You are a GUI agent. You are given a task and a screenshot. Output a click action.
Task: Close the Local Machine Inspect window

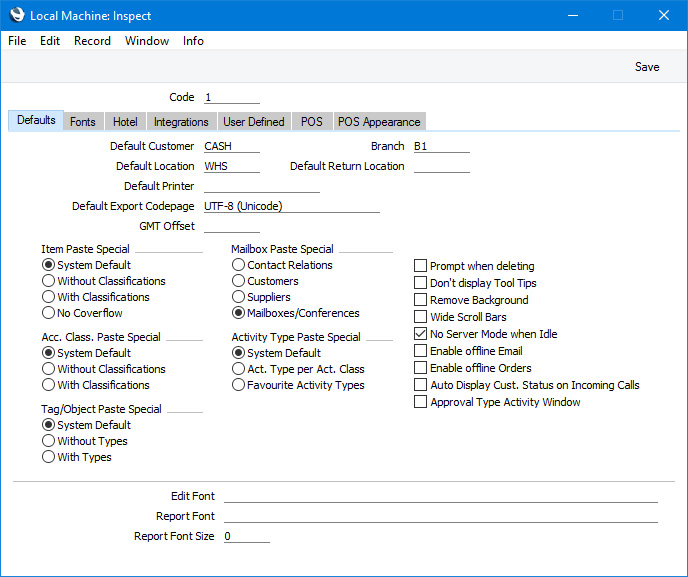663,15
